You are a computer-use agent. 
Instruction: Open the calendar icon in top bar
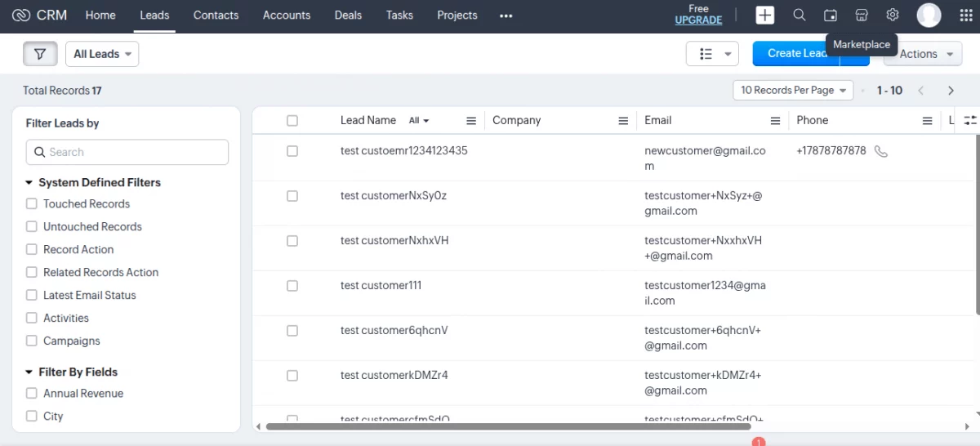831,16
